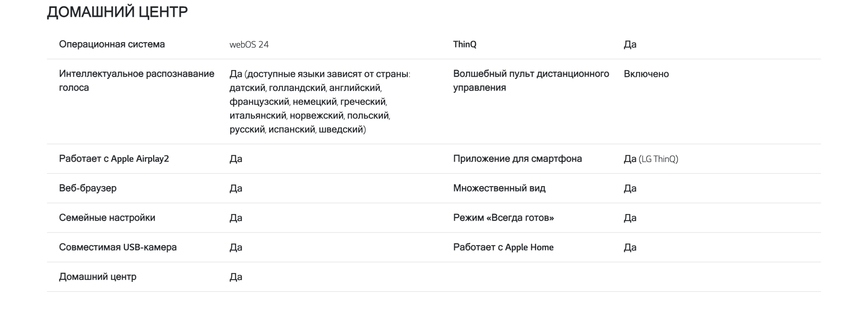
Task: Select the Операционная система label
Action: pos(112,44)
